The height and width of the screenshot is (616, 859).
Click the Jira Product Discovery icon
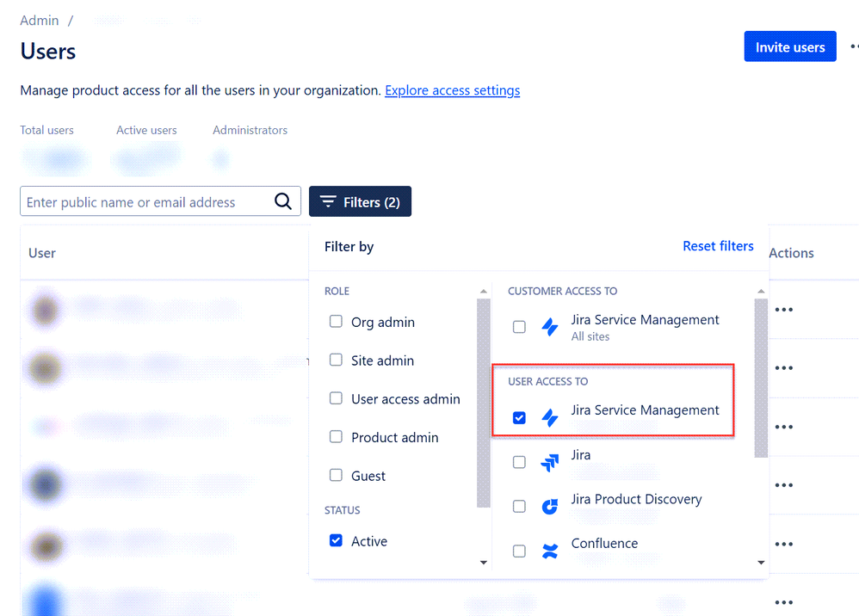[549, 507]
